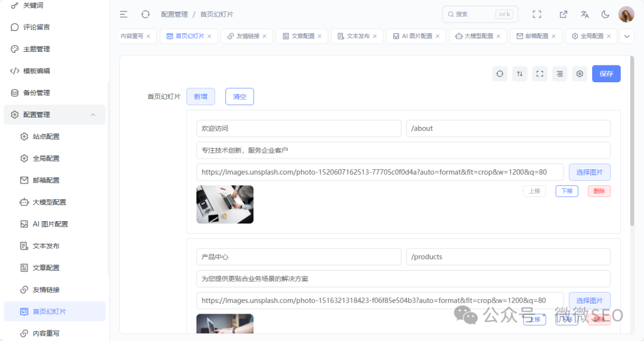The width and height of the screenshot is (644, 341).
Task: Click the /products link field
Action: tap(508, 257)
